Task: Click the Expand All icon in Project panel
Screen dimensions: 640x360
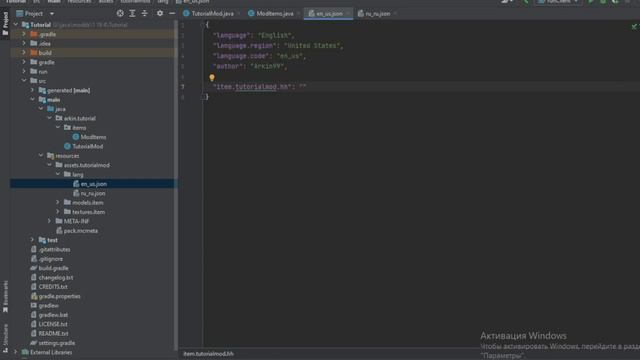Action: click(132, 13)
